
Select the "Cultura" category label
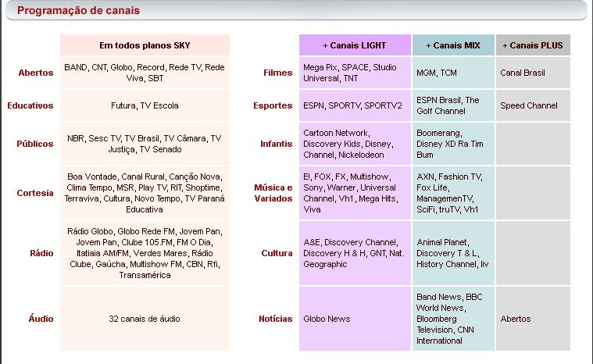tap(277, 253)
